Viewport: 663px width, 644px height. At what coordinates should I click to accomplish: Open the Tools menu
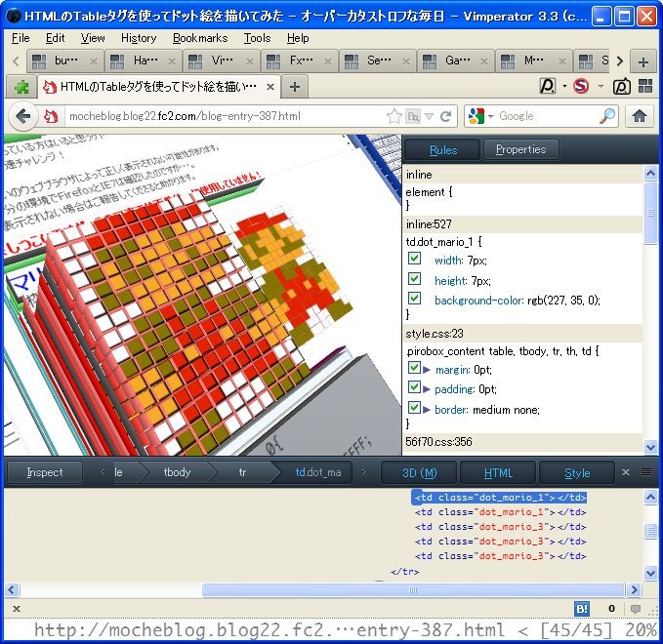[x=257, y=38]
